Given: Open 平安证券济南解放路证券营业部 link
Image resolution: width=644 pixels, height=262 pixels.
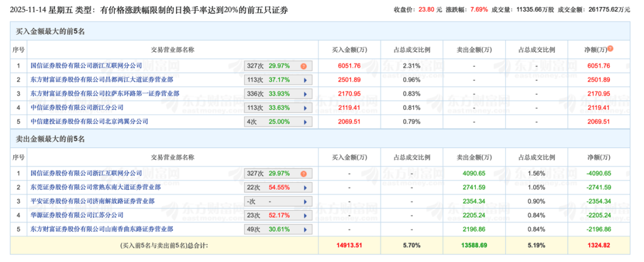Looking at the screenshot, I should tap(92, 201).
